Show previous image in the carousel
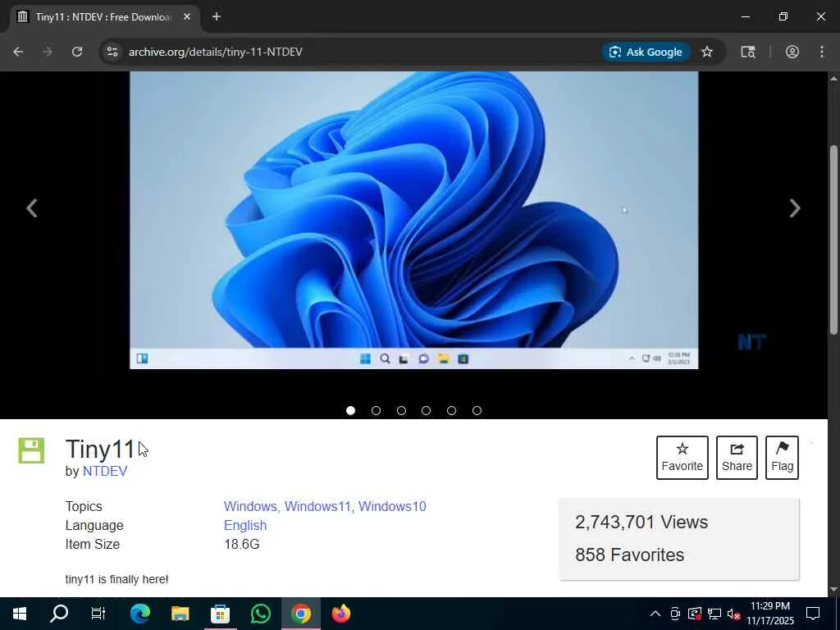840x630 pixels. 32,208
